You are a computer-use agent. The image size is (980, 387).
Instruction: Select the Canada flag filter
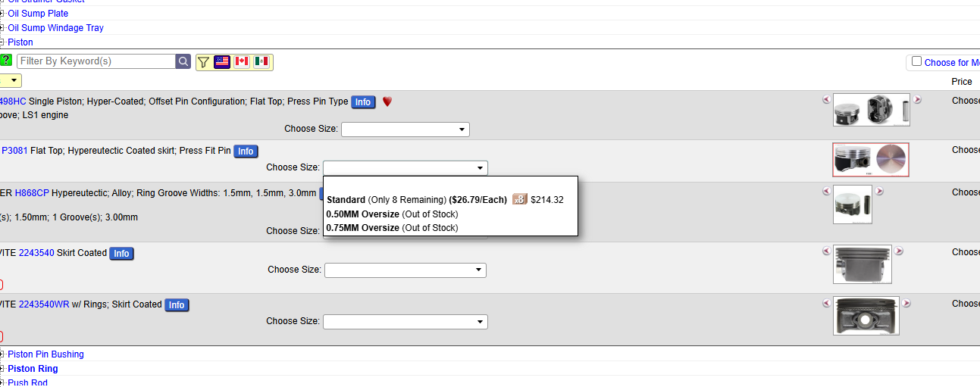242,61
